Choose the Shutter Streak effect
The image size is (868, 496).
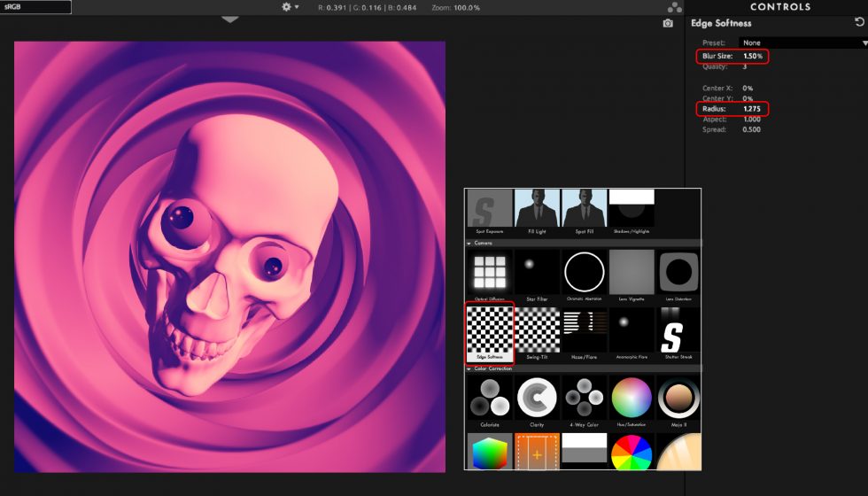click(x=678, y=329)
